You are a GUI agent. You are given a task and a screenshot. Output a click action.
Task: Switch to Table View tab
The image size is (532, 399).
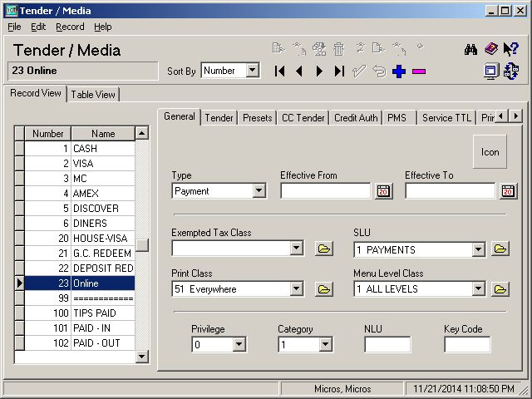pos(93,94)
